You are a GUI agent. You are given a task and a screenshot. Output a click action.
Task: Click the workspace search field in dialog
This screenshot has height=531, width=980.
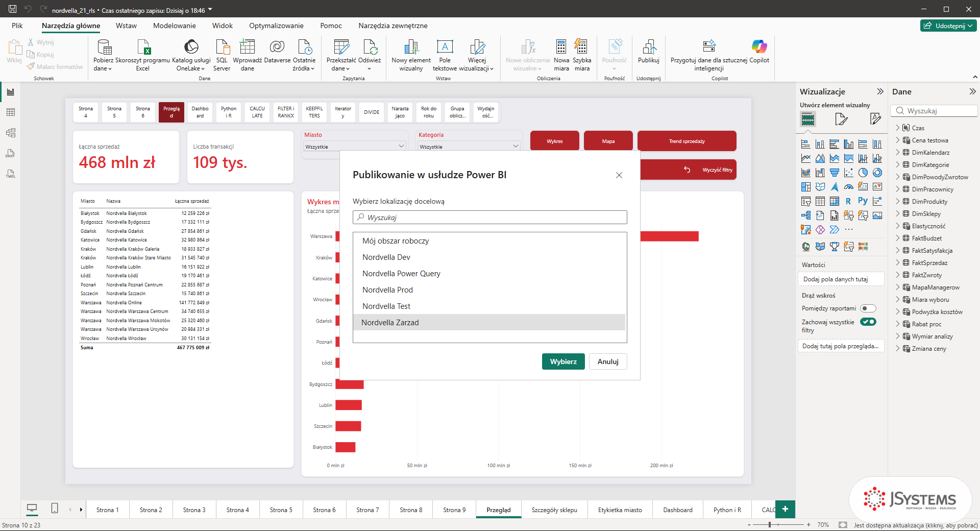click(490, 218)
